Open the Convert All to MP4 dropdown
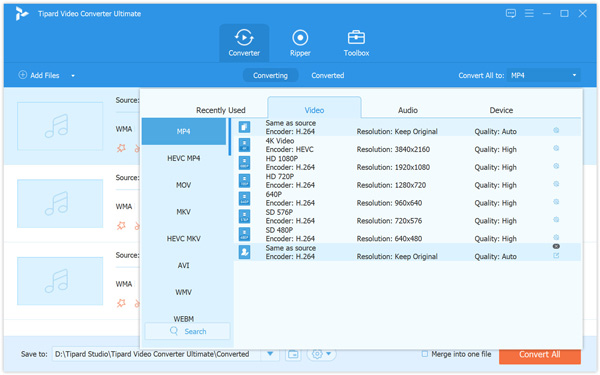600x375 pixels. point(544,75)
